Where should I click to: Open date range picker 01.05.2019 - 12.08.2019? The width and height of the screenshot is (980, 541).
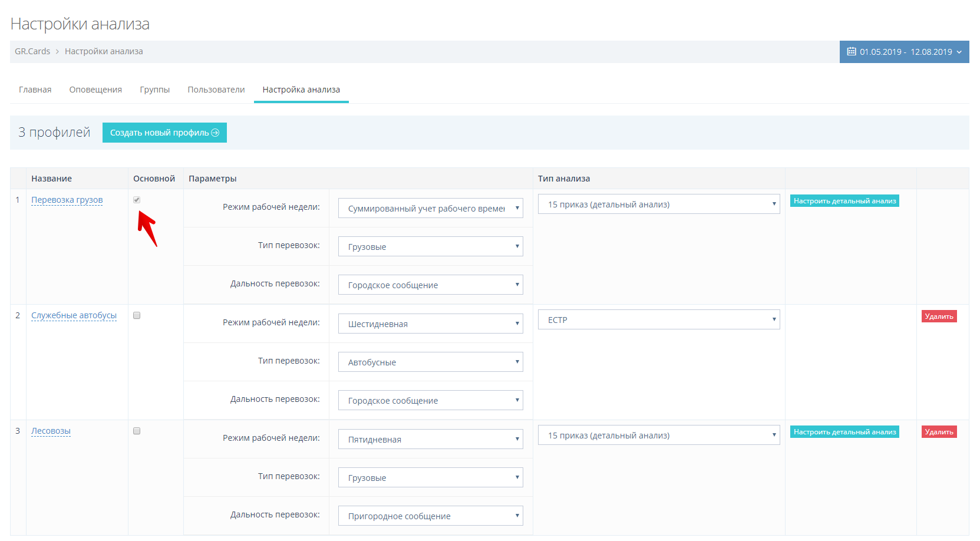[905, 52]
